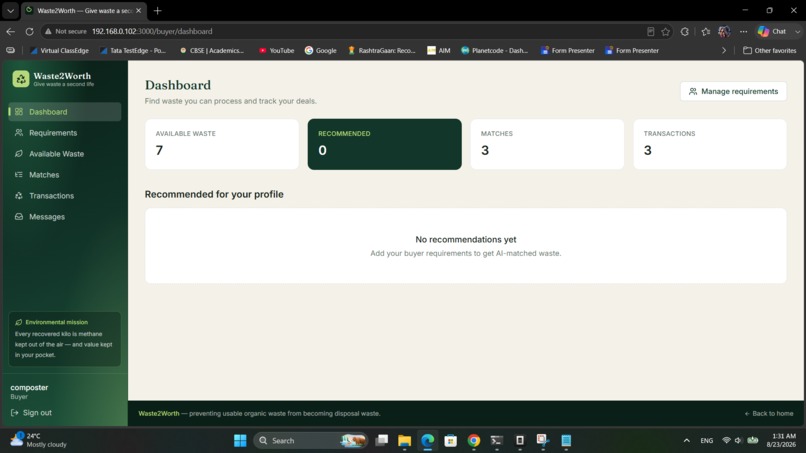The image size is (806, 453).
Task: Open the tab search dropdown arrow
Action: [x=10, y=10]
